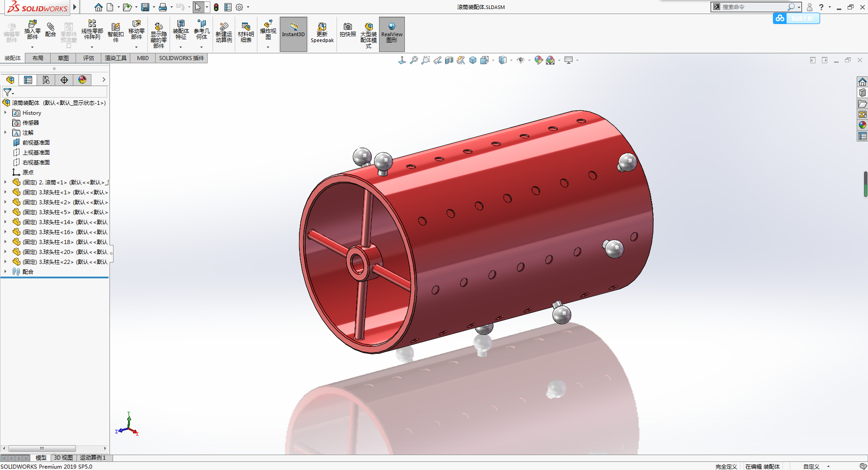This screenshot has height=470, width=868.
Task: Switch to the MBD tab
Action: 143,58
